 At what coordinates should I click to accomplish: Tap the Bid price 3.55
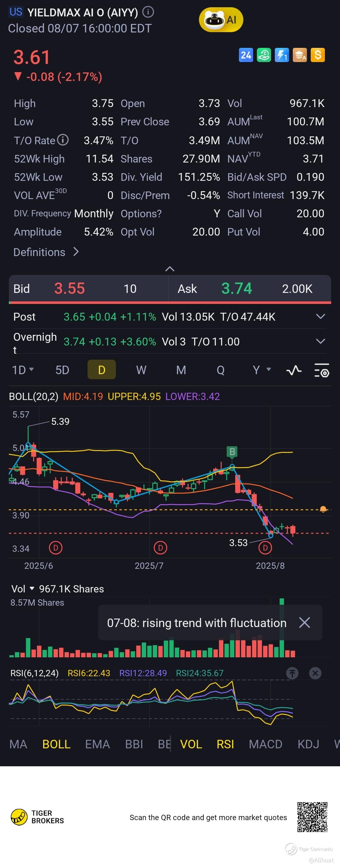pyautogui.click(x=69, y=288)
